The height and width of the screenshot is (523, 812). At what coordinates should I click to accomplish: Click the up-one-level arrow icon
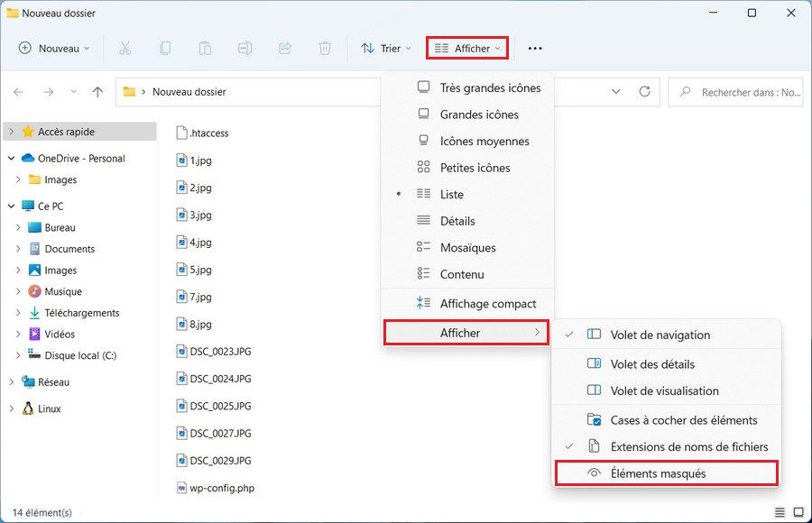pos(98,91)
